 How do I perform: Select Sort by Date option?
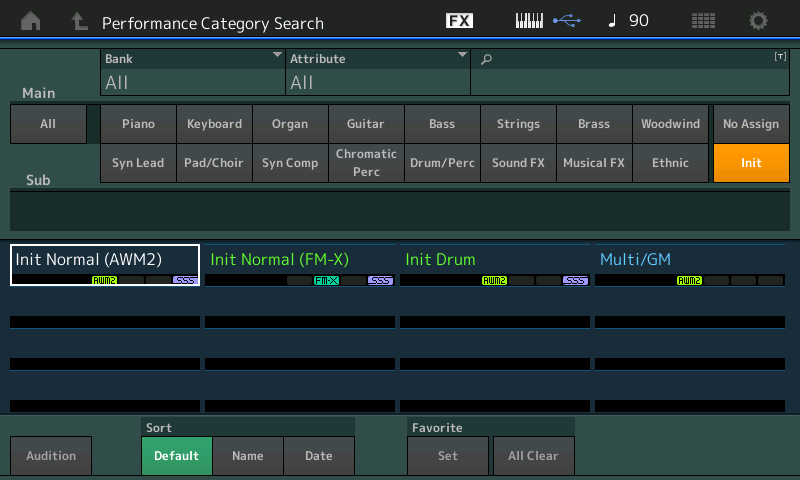pyautogui.click(x=319, y=456)
